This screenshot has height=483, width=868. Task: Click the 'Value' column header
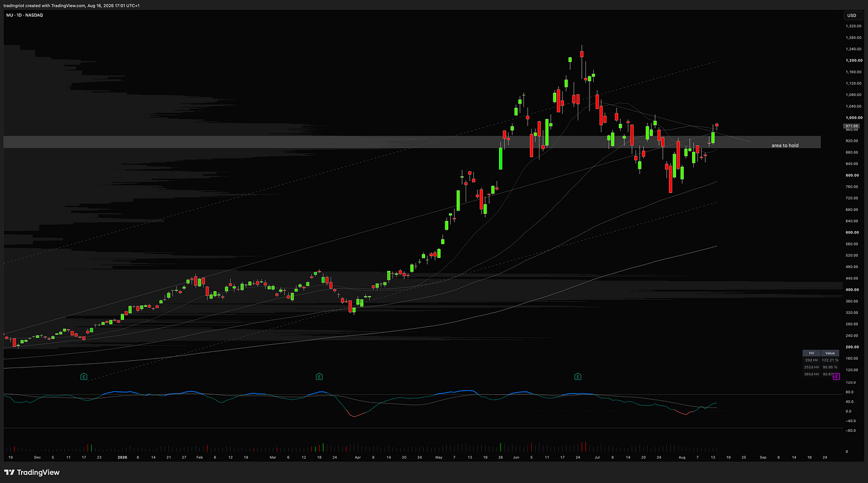point(830,353)
